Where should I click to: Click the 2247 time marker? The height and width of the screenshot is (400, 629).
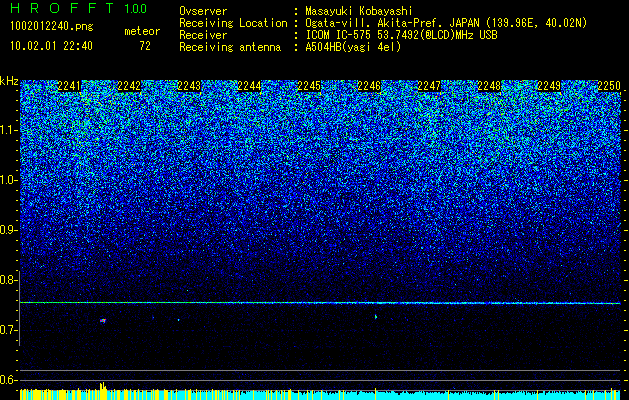tap(429, 85)
